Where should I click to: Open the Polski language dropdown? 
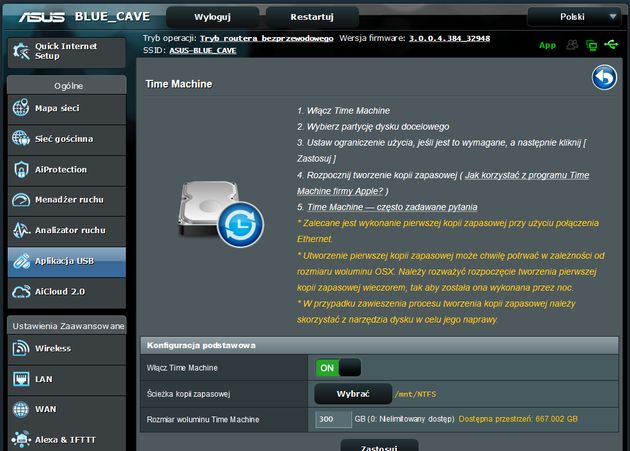pos(577,17)
